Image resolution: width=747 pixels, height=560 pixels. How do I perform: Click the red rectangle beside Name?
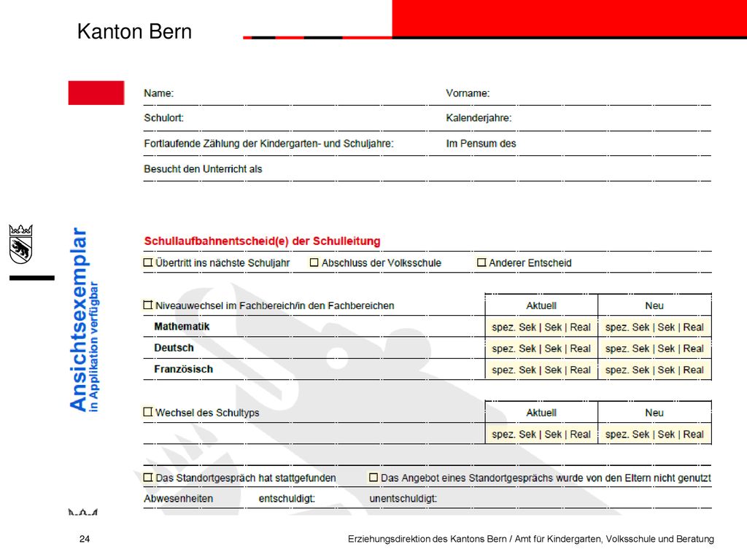pos(96,93)
